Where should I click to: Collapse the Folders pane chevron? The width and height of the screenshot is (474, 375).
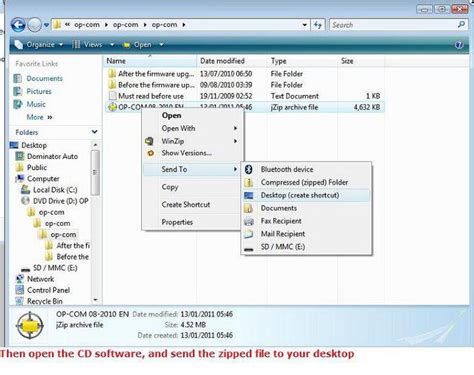(95, 132)
